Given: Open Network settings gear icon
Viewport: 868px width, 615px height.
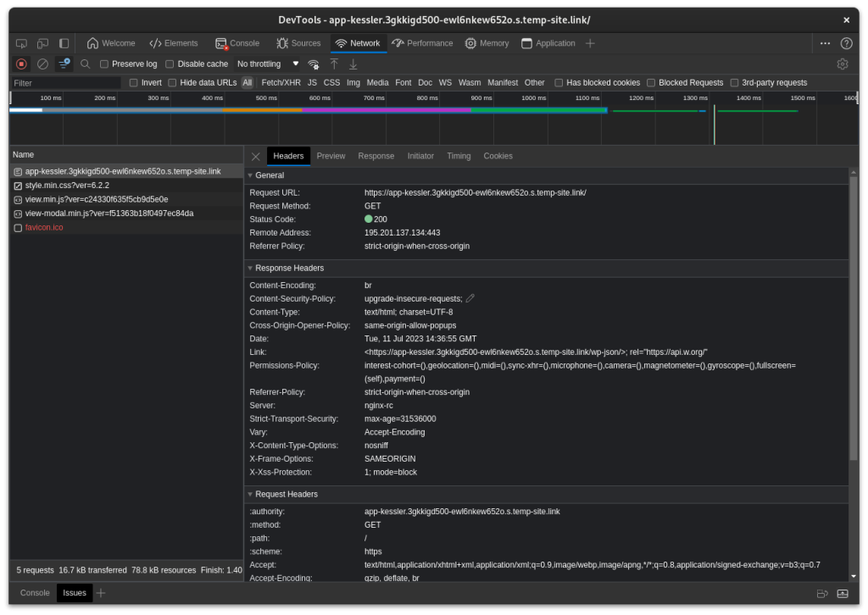Looking at the screenshot, I should click(842, 64).
